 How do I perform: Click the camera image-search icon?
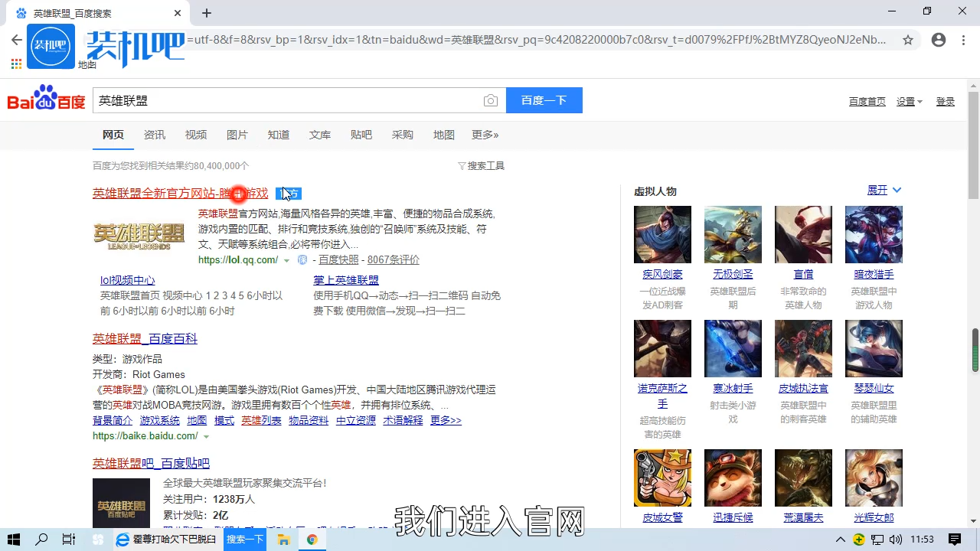(x=491, y=101)
